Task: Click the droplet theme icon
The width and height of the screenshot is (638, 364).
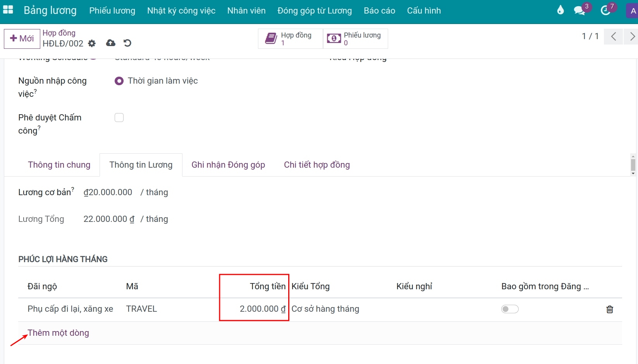Action: (560, 10)
